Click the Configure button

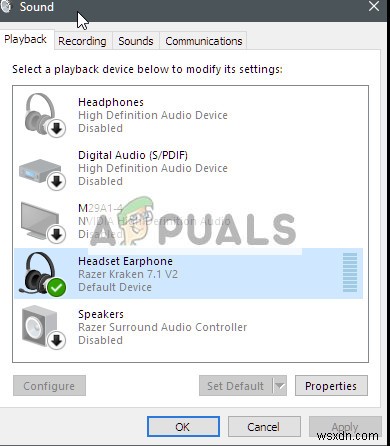(49, 386)
